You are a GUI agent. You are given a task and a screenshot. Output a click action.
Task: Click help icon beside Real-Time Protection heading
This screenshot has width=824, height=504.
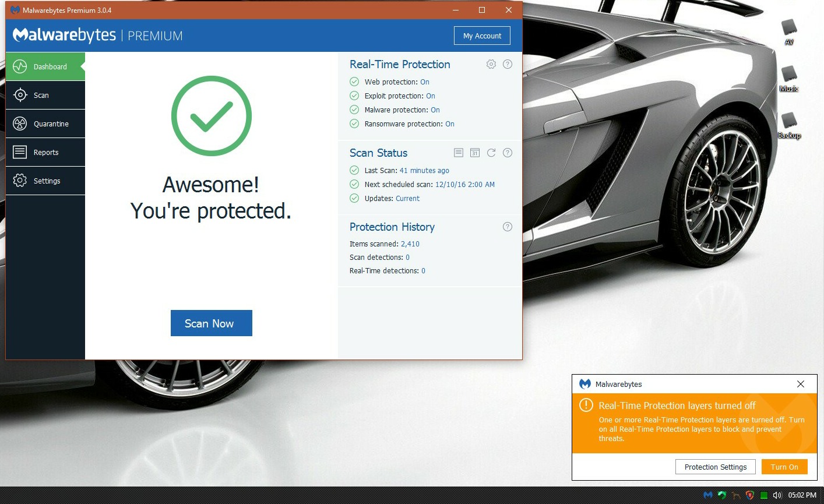coord(508,64)
